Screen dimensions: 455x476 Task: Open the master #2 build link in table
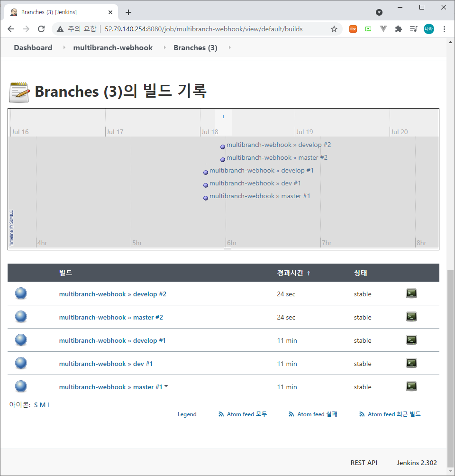pos(111,317)
